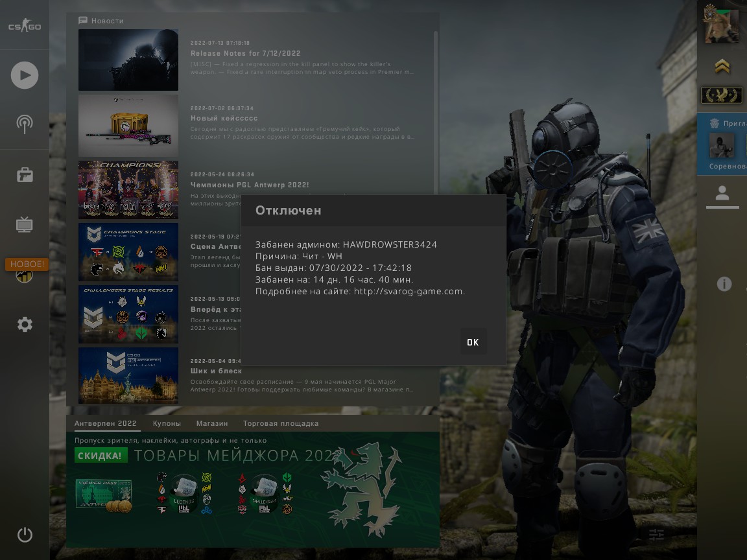Click the info circle icon

tap(724, 284)
